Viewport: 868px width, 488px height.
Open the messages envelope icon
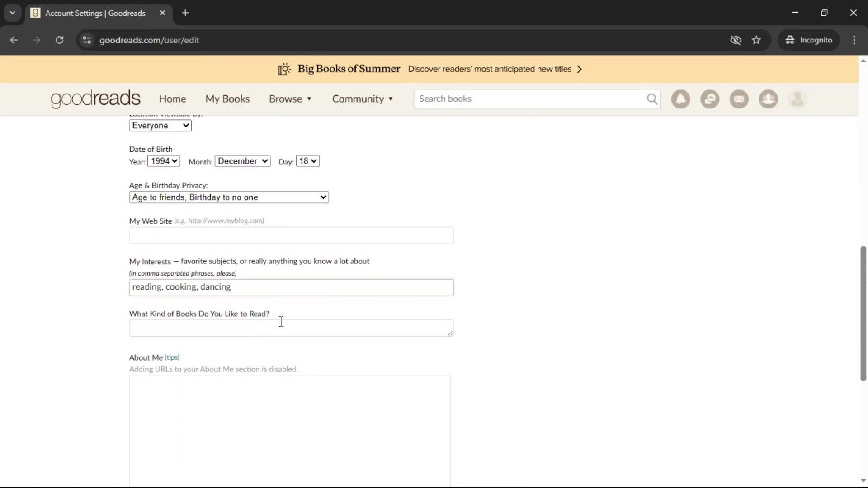point(739,99)
